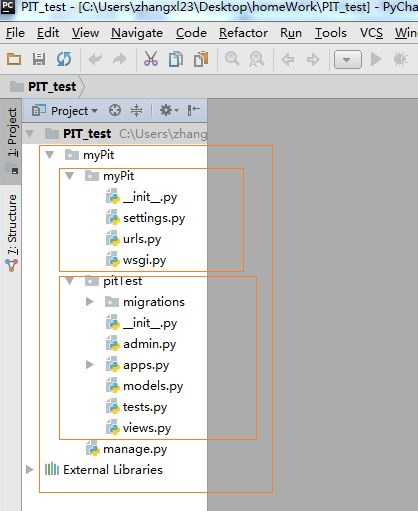
Task: Select apps.py file
Action: 146,366
